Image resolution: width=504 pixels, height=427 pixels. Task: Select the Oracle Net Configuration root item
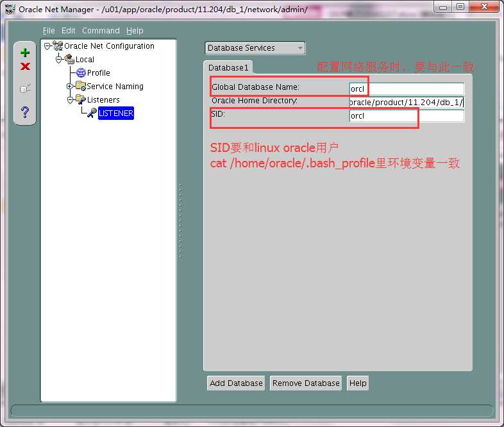[x=109, y=46]
